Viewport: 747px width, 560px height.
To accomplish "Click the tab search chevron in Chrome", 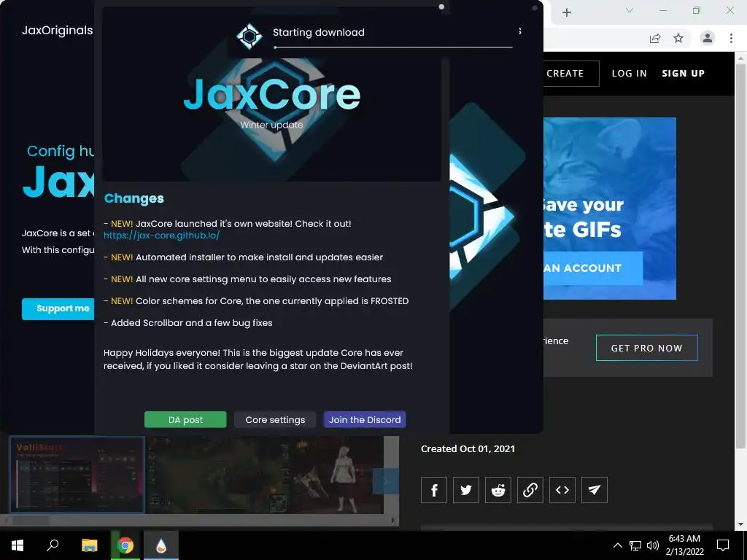I will point(630,10).
